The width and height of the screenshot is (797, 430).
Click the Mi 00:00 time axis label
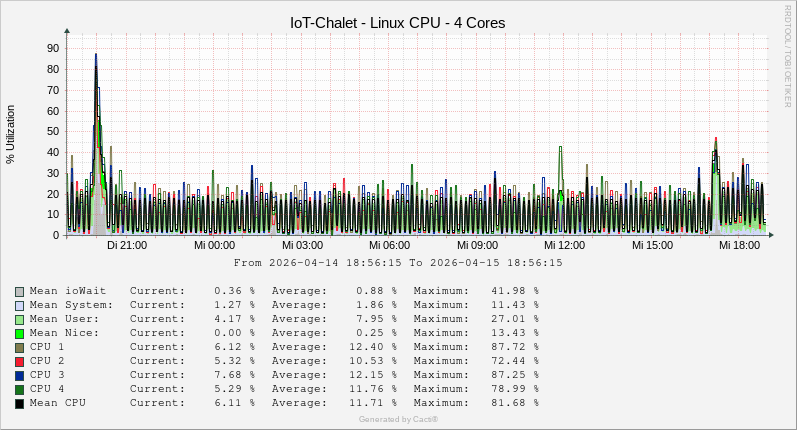click(214, 245)
